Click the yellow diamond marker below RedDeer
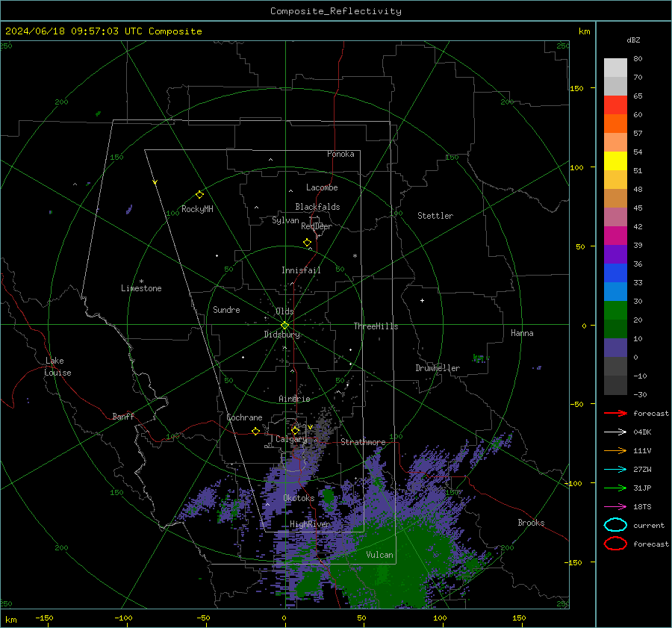 click(x=307, y=243)
